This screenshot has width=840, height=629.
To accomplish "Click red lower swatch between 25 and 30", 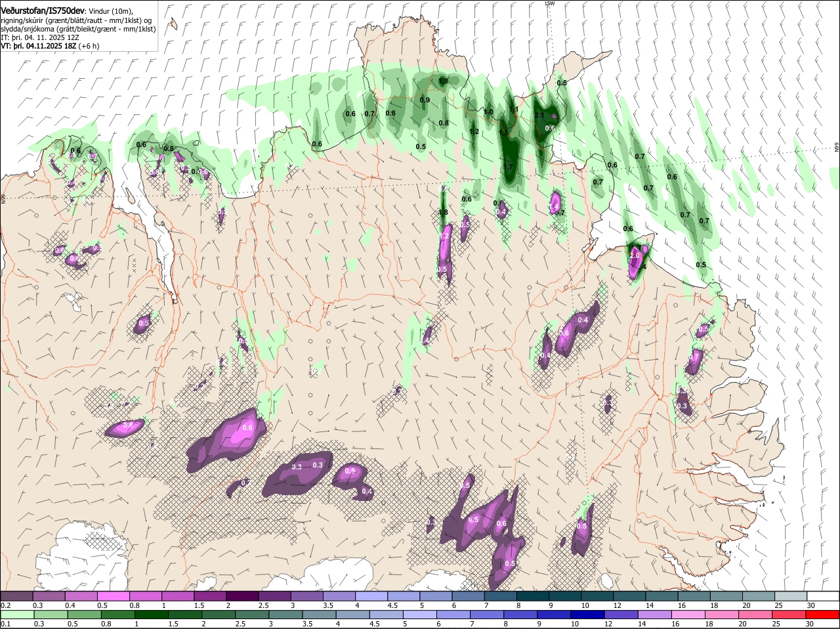I will [790, 615].
